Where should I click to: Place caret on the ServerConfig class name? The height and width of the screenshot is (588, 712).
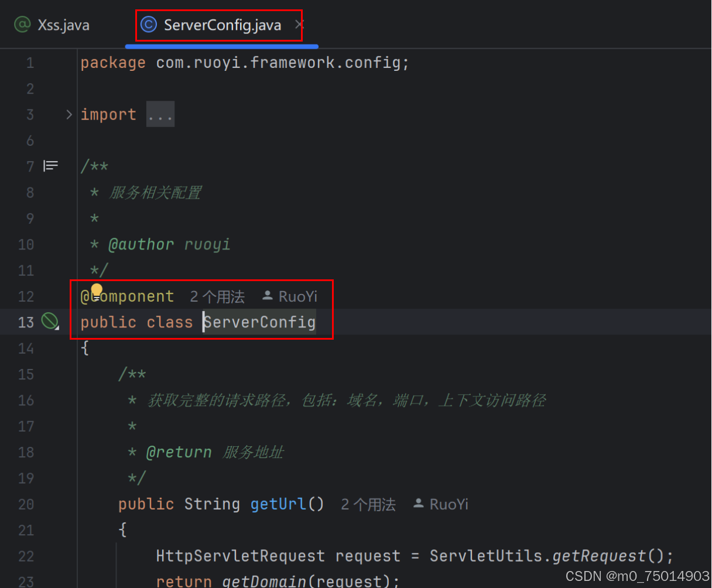(259, 322)
